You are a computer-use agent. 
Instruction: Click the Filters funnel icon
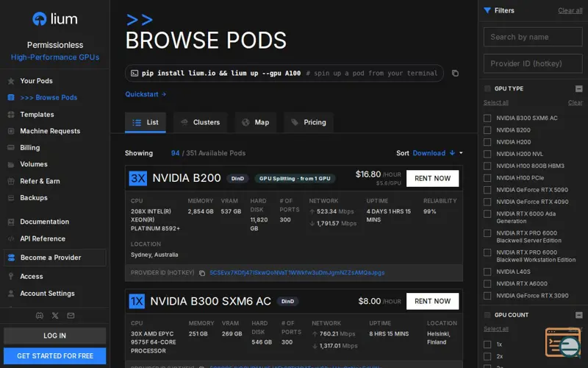(x=487, y=10)
